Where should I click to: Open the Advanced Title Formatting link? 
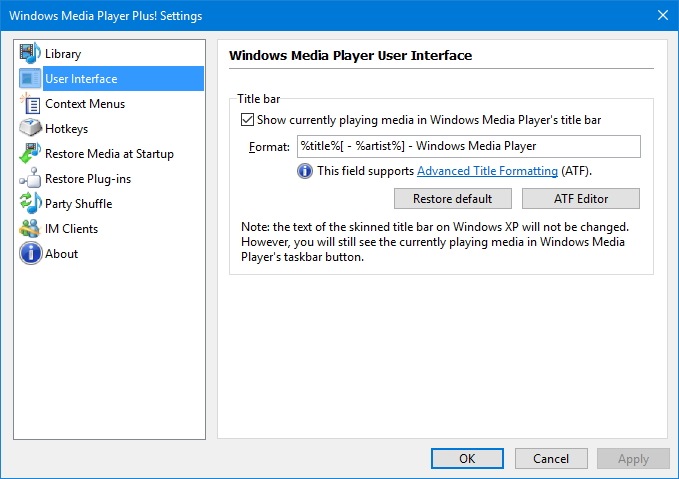487,171
